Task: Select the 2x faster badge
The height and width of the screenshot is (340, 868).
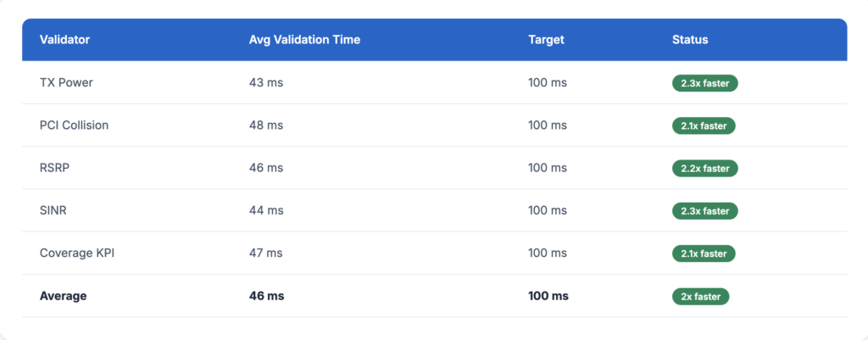Action: coord(701,296)
